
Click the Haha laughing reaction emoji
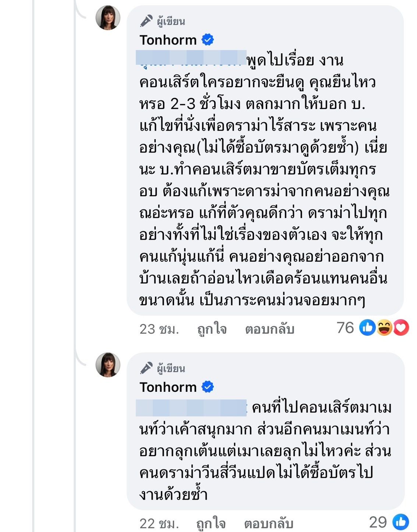point(384,327)
